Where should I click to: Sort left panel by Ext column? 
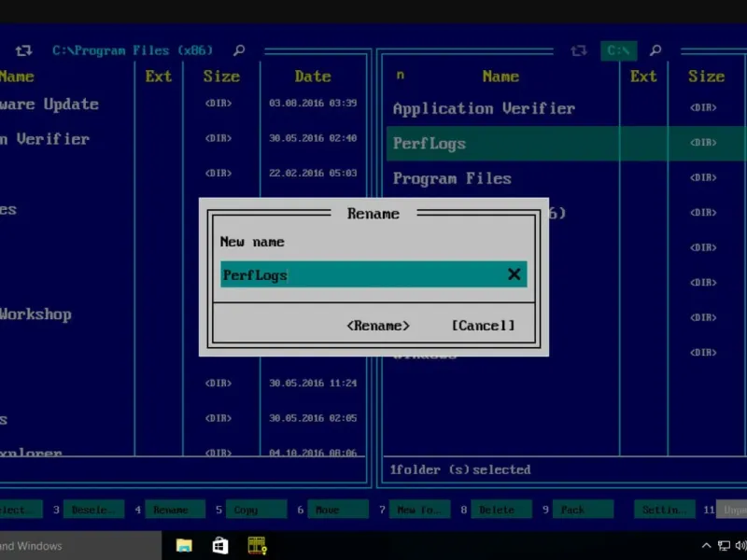click(158, 77)
